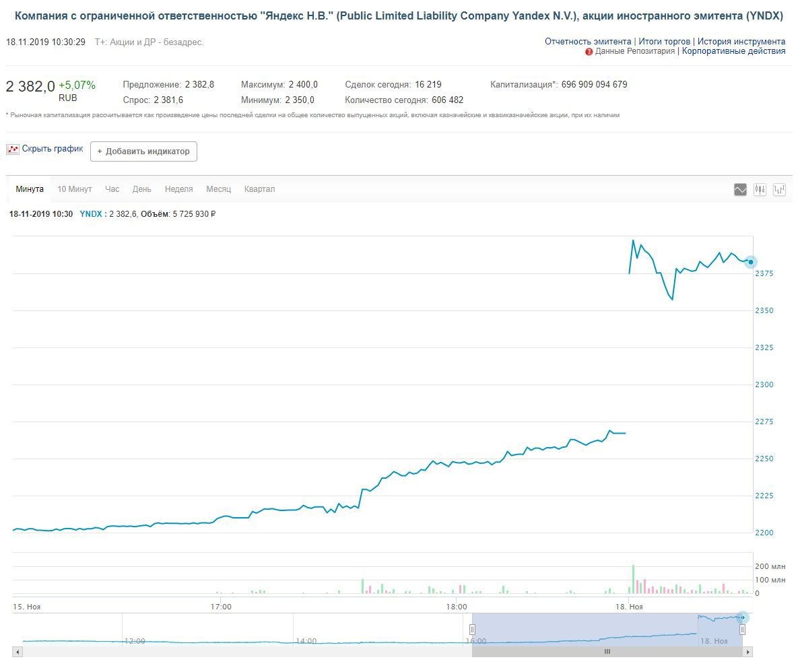The image size is (800, 672).
Task: Click the Максимум value 2 400,0
Action: (303, 85)
